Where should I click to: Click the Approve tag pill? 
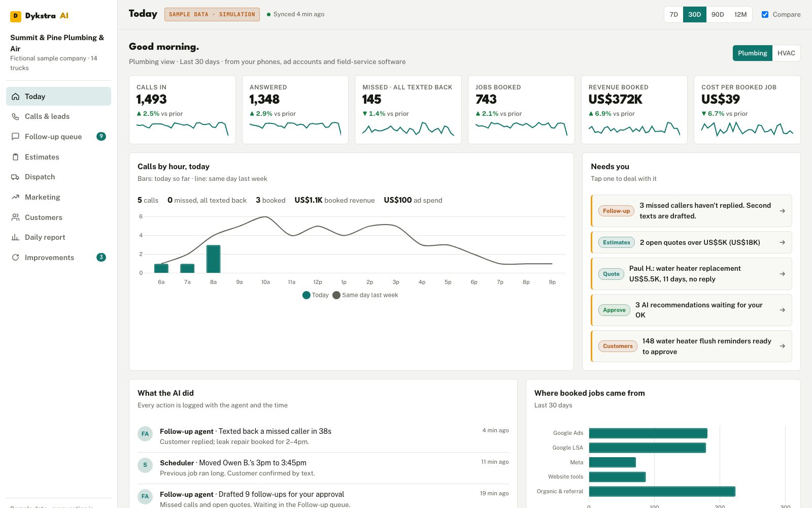pyautogui.click(x=614, y=310)
